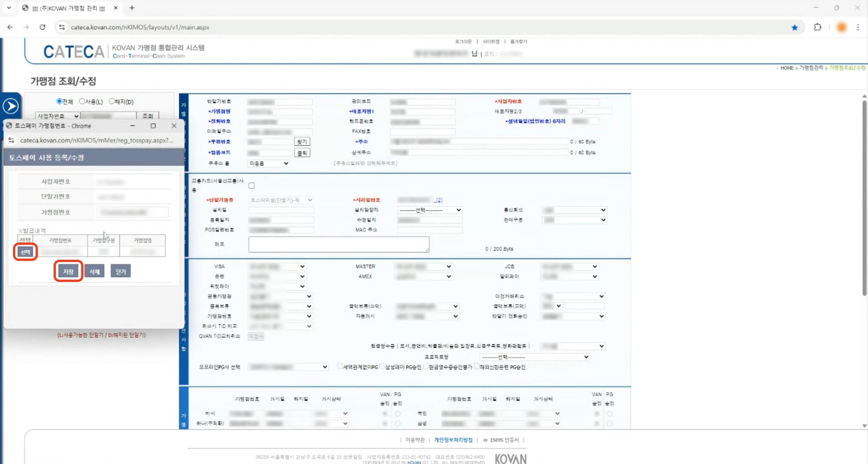Click the 사이트맵 top menu link
Viewport: 868px width, 464px height.
pos(491,42)
